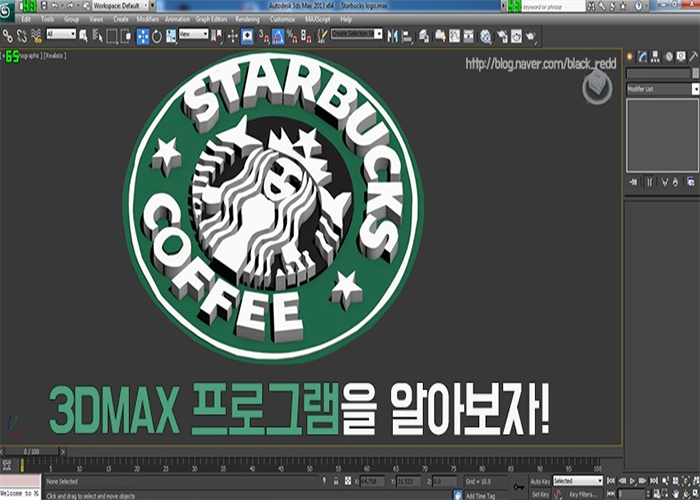
Task: Toggle the Set Key mode button
Action: click(x=540, y=494)
